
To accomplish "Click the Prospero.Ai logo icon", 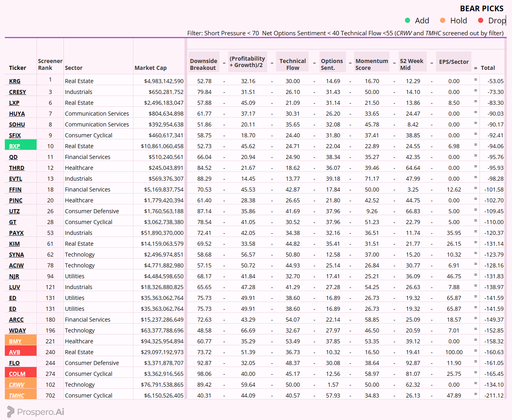I will pyautogui.click(x=10, y=412).
